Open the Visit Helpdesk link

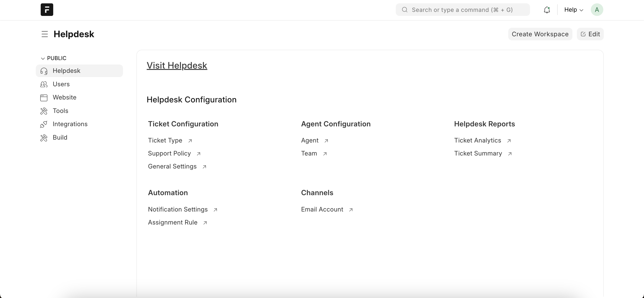[x=177, y=65]
